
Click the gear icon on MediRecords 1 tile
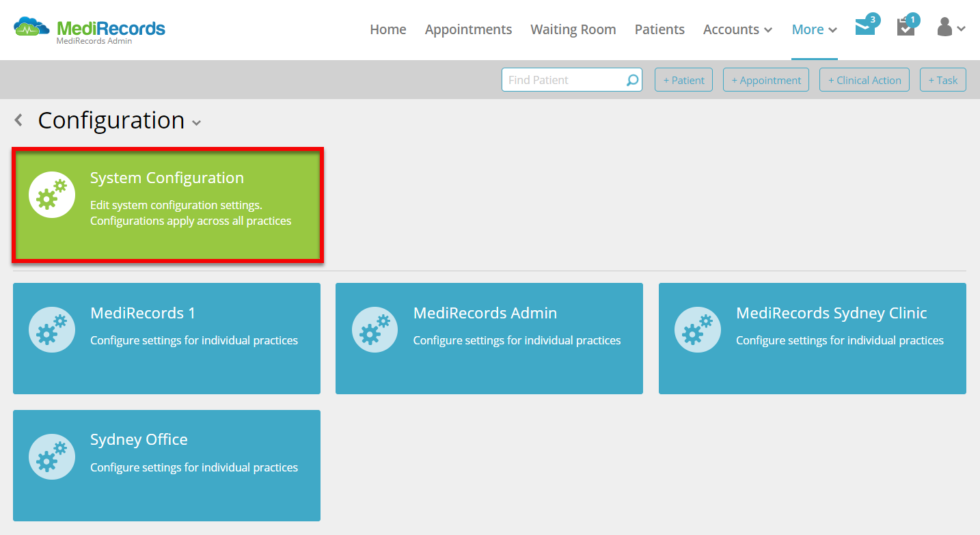[52, 329]
